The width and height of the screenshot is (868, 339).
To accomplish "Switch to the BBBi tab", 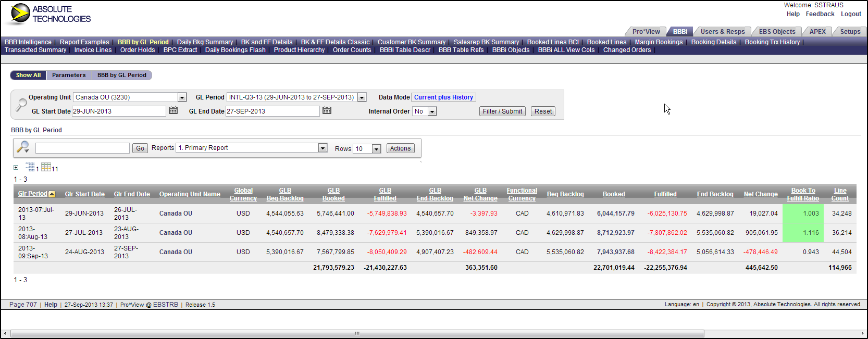I will tap(680, 32).
